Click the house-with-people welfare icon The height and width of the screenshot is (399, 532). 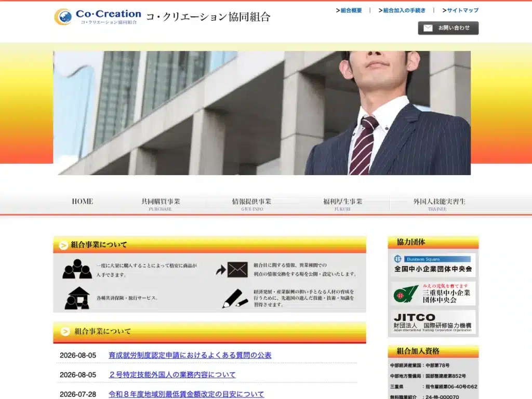(77, 298)
